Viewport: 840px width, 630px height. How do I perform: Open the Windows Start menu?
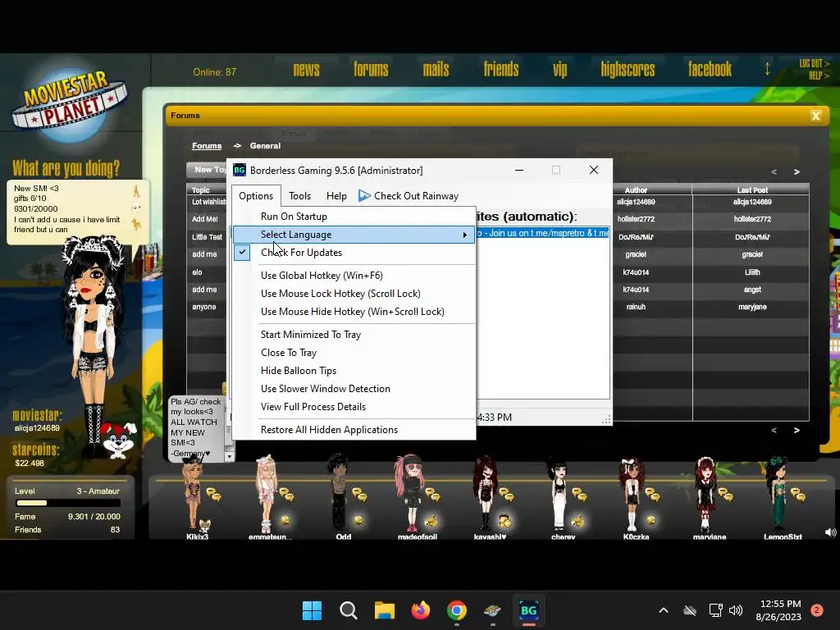(312, 610)
